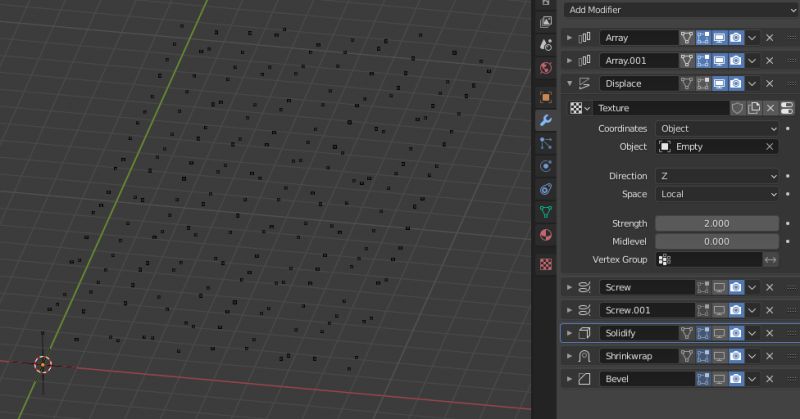Animate the Strength property dot
The height and width of the screenshot is (419, 800).
coord(788,224)
